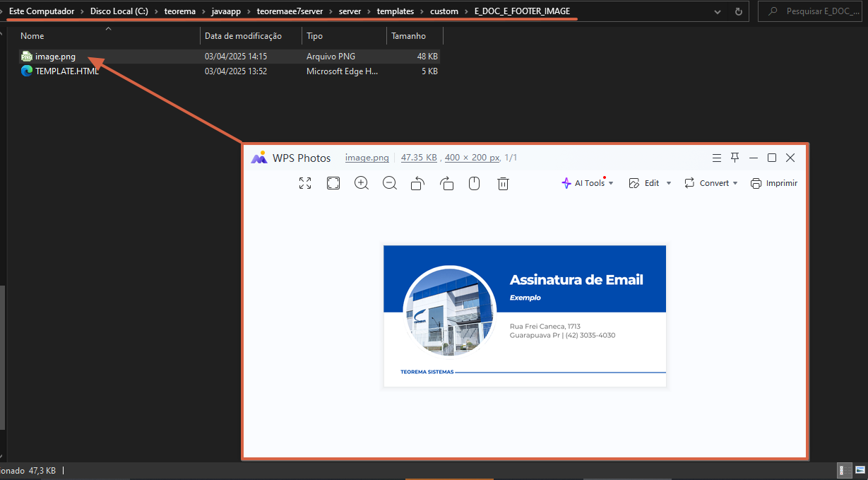Click the mouse scroll mode icon
Image resolution: width=868 pixels, height=480 pixels.
[475, 183]
